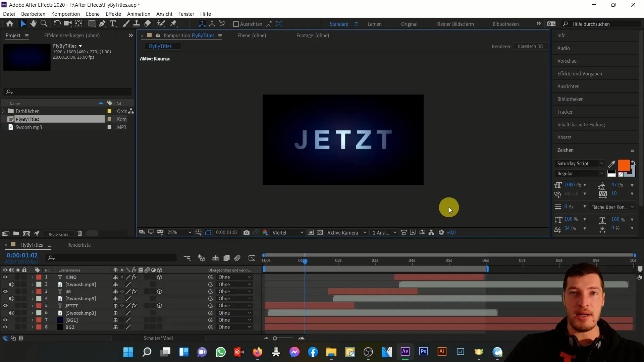Click the yellow label of Farbflächen
The image size is (644, 362).
pyautogui.click(x=109, y=111)
